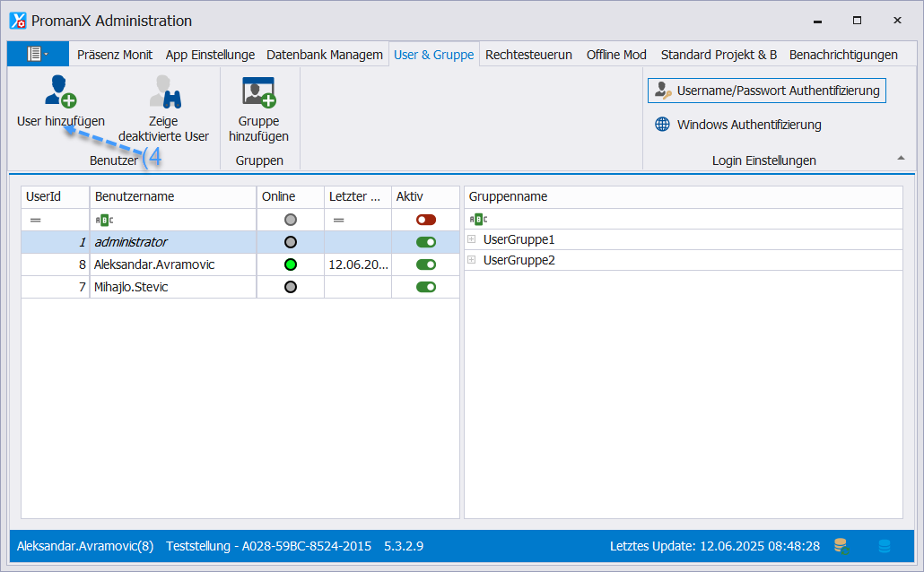Screen dimensions: 924x572
Task: Click the Letzter filter equals operator icon
Action: pos(338,221)
